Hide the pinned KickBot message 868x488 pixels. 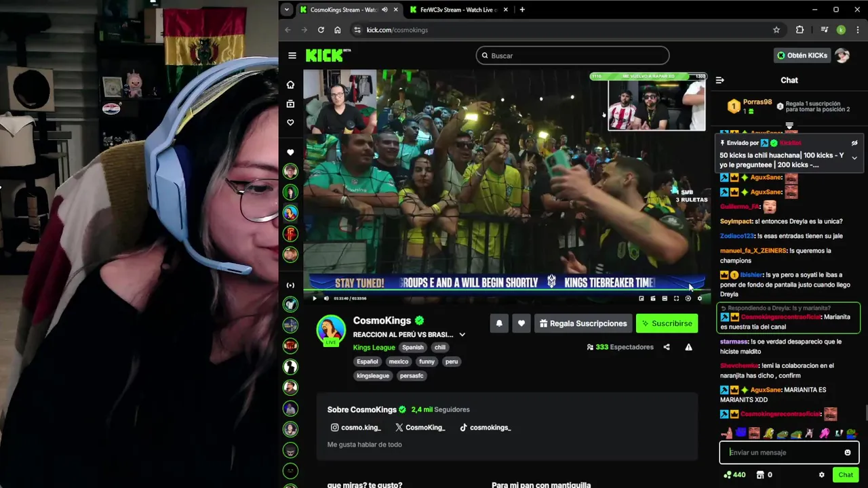pos(854,143)
